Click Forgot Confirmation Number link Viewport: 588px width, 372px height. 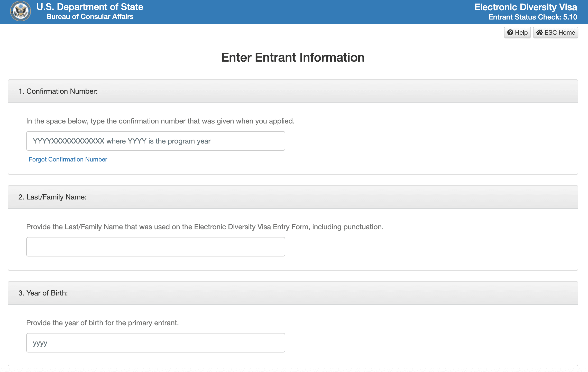(x=68, y=159)
